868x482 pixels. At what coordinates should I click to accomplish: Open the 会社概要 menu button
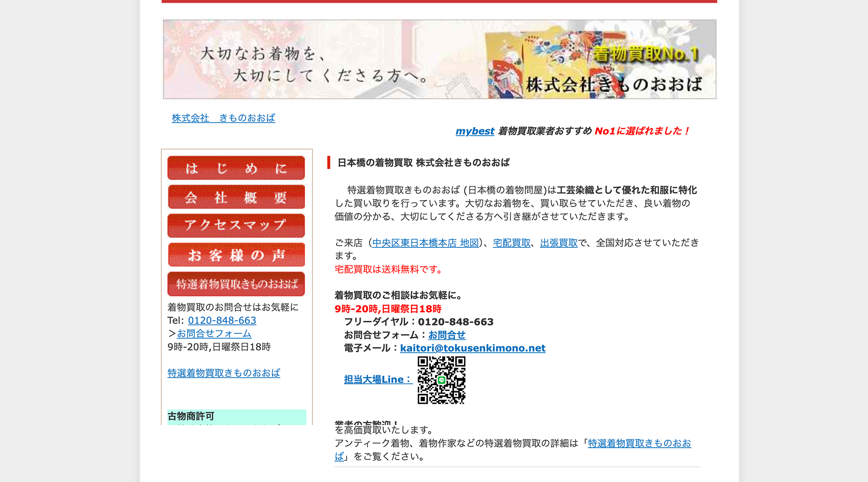(236, 197)
